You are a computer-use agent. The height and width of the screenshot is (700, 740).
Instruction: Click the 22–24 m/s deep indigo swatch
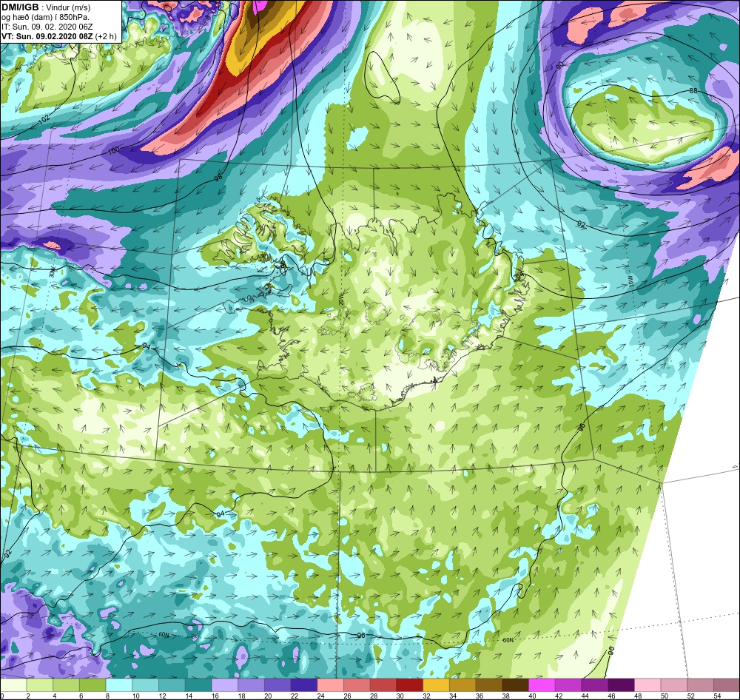click(304, 686)
